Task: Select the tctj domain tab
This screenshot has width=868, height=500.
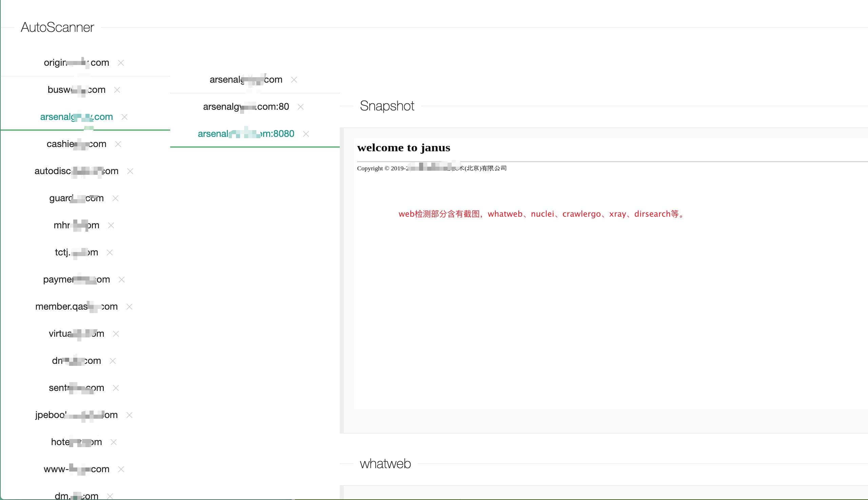Action: (x=76, y=252)
